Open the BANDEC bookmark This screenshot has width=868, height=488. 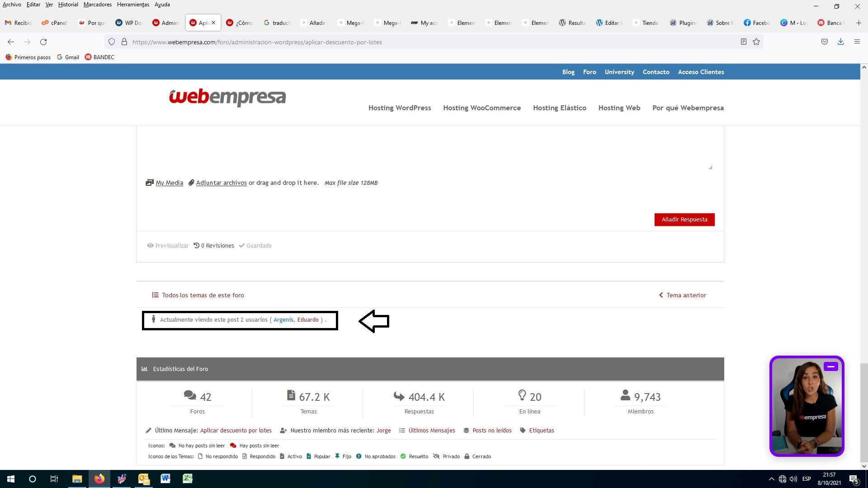[99, 57]
